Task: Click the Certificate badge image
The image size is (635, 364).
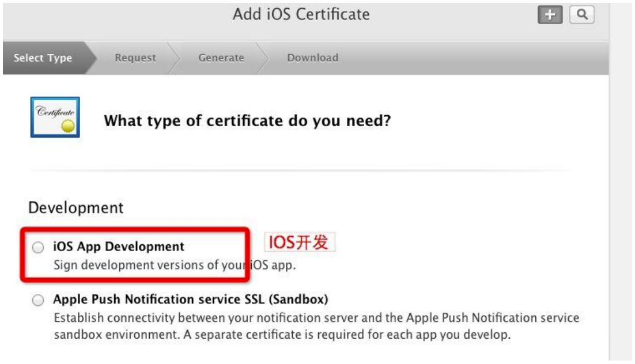Action: 55,117
